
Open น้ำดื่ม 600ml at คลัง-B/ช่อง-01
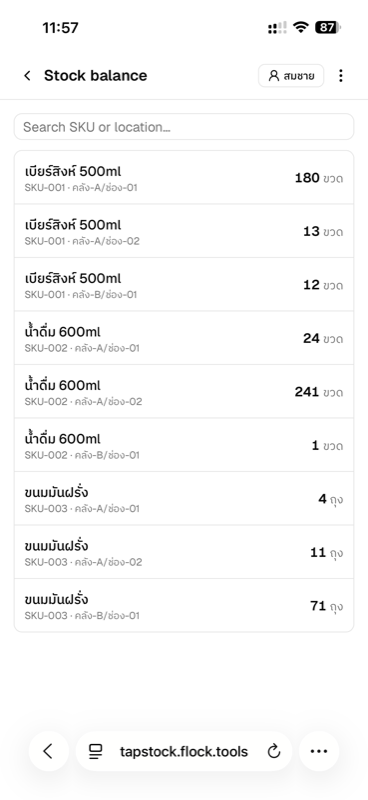tap(184, 445)
